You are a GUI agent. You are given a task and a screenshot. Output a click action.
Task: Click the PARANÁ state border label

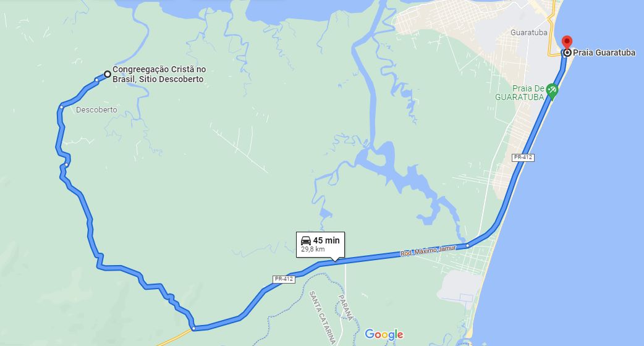tap(345, 307)
